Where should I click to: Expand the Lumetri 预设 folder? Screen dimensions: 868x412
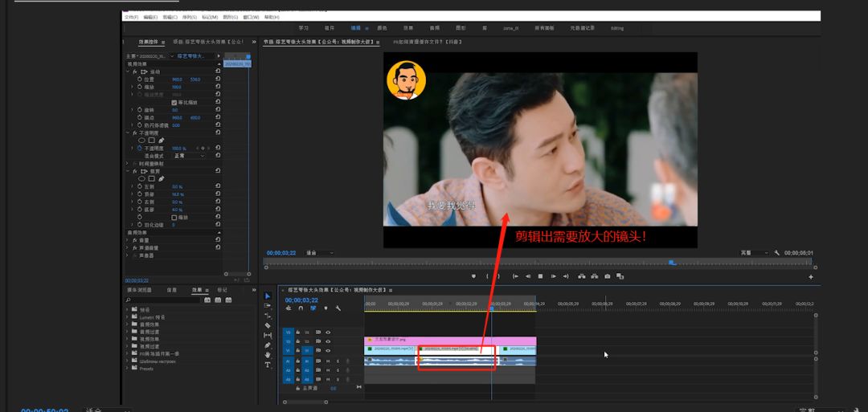[128, 317]
